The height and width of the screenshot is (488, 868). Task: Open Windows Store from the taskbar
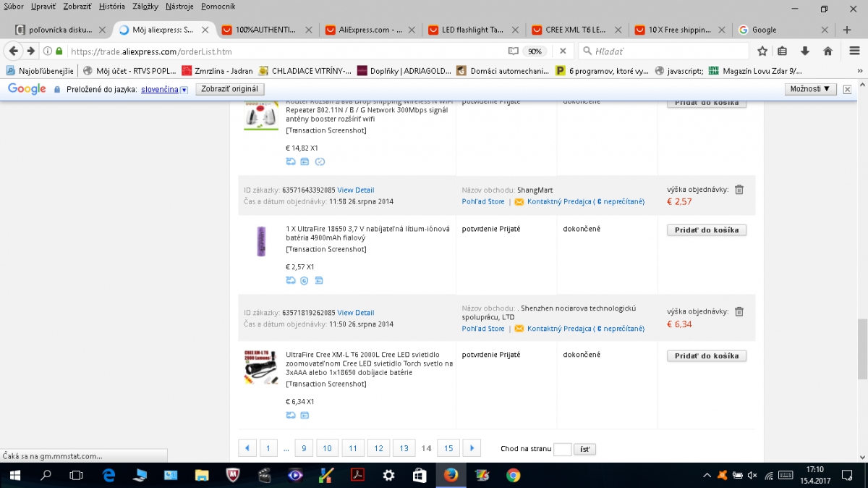[420, 476]
